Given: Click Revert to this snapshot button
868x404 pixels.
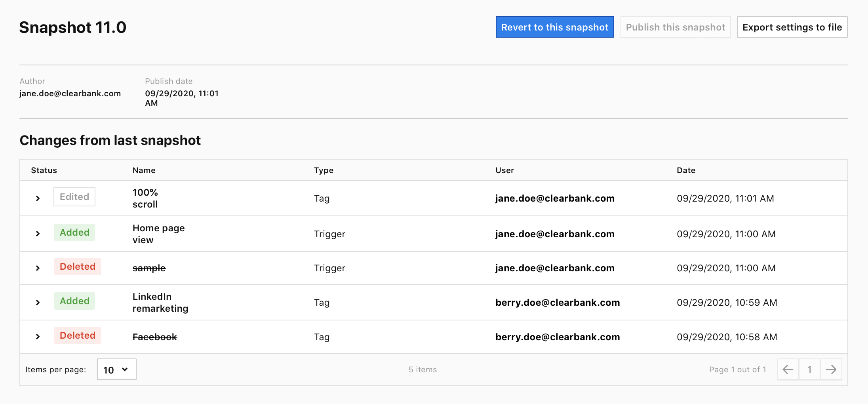Looking at the screenshot, I should click(x=554, y=27).
